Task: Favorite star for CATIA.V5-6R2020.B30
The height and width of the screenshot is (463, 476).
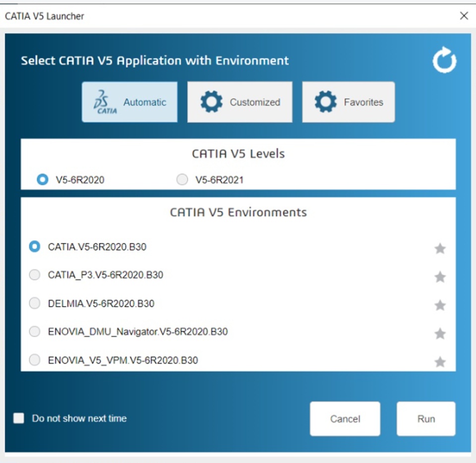Action: (440, 248)
